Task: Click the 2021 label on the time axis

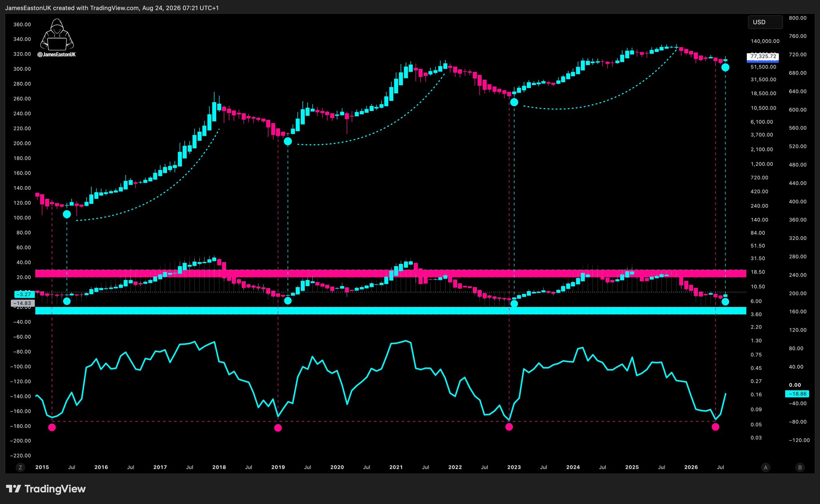Action: 396,467
